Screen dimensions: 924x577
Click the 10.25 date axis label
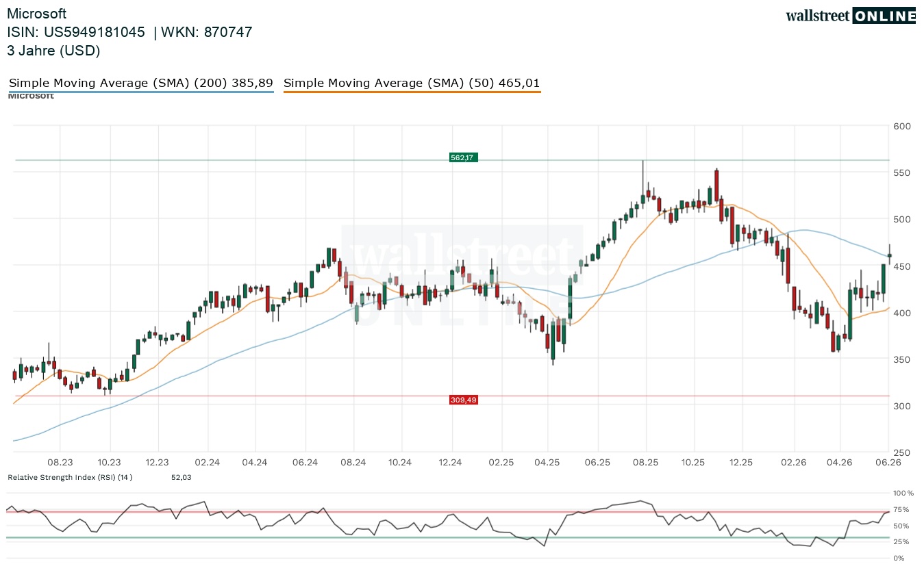(x=693, y=463)
